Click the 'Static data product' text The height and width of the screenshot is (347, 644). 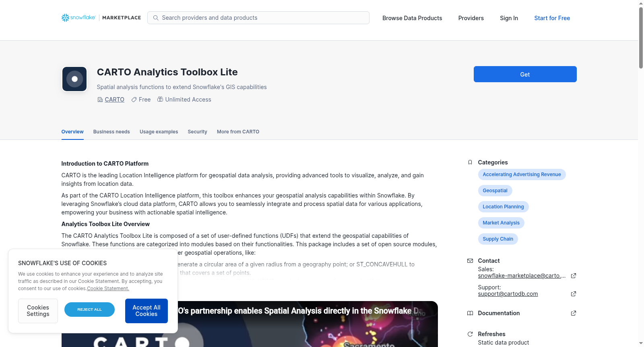pos(504,343)
